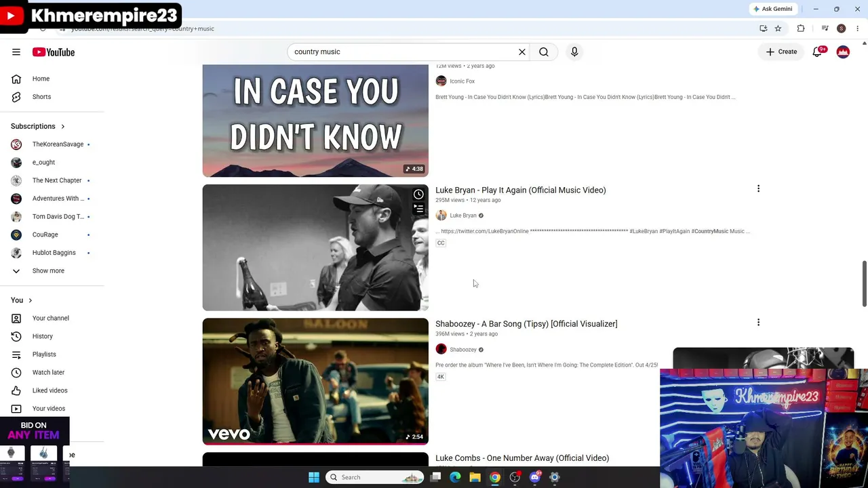Open the Iconic Fox channel avatar
This screenshot has height=488, width=868.
441,81
